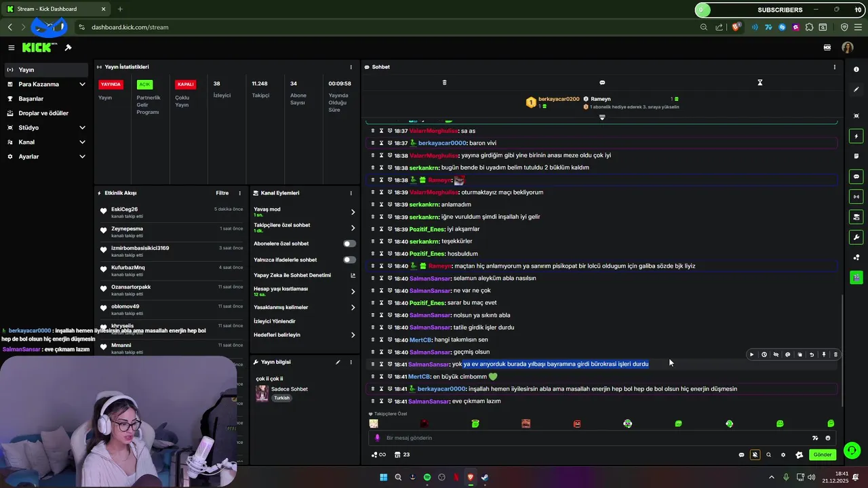The height and width of the screenshot is (488, 868).
Task: Open the emoji picker in message box
Action: (828, 438)
